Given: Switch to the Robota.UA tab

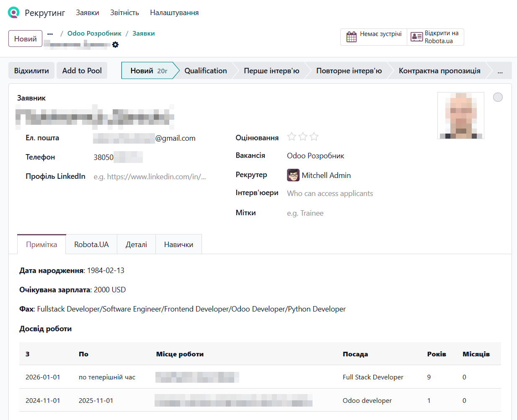Looking at the screenshot, I should 91,244.
